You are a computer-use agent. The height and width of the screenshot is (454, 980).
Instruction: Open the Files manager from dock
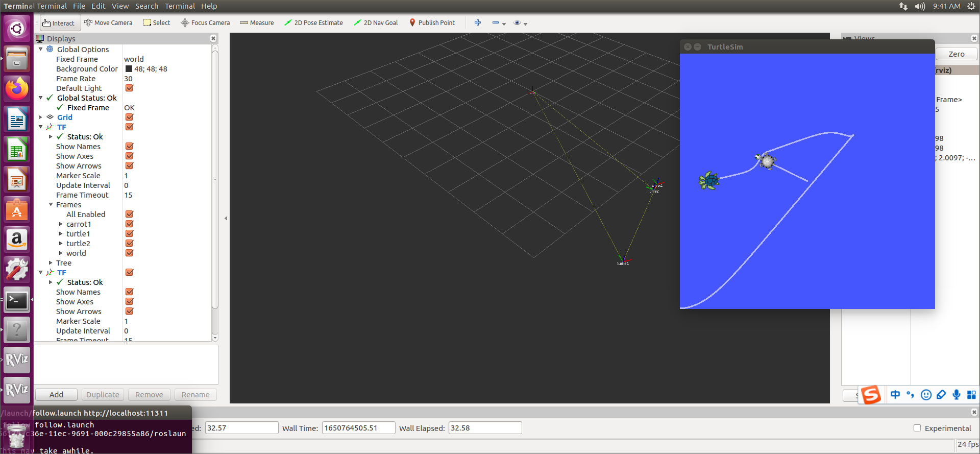pyautogui.click(x=17, y=58)
